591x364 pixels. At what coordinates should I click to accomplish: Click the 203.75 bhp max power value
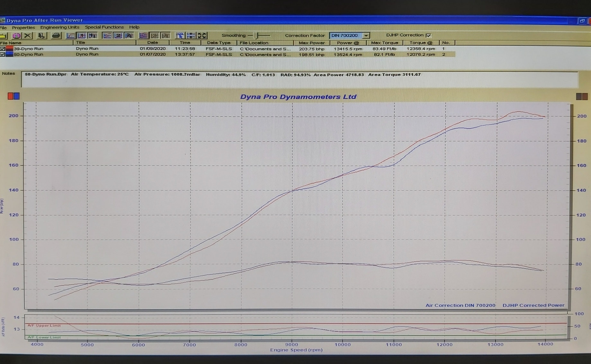click(312, 49)
